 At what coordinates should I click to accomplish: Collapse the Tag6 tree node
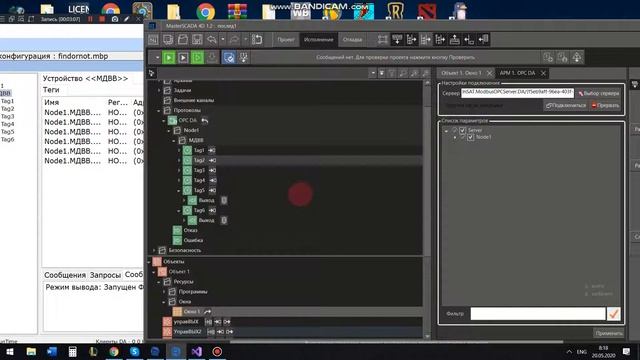(179, 211)
